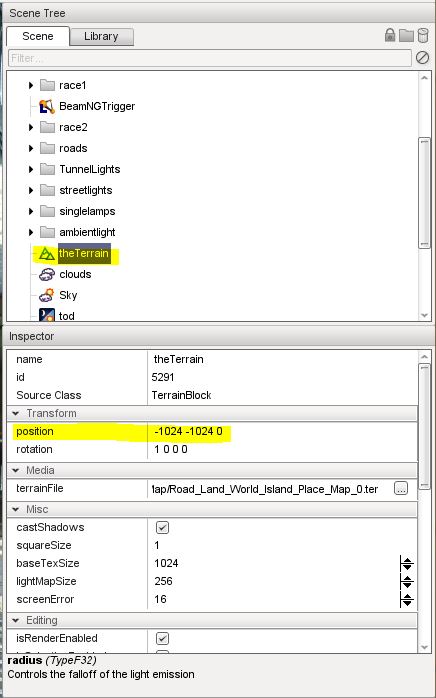436x698 pixels.
Task: Click the singlelamps folder icon
Action: pyautogui.click(x=47, y=211)
